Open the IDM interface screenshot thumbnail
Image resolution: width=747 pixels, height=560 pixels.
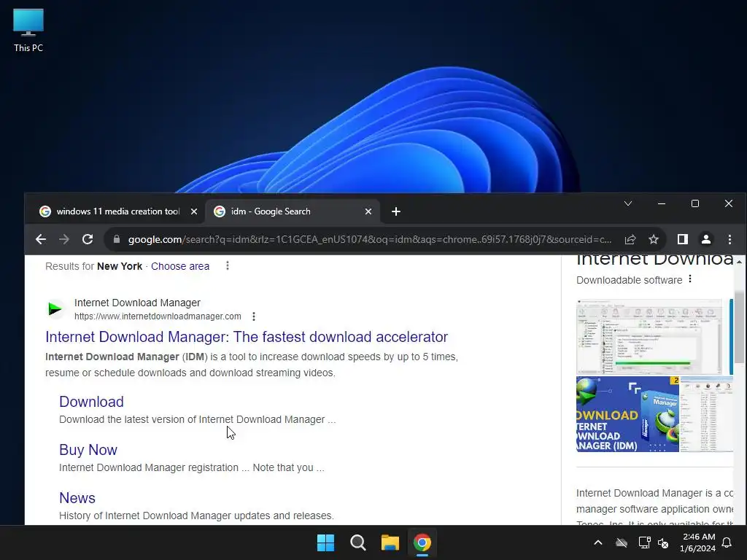649,337
